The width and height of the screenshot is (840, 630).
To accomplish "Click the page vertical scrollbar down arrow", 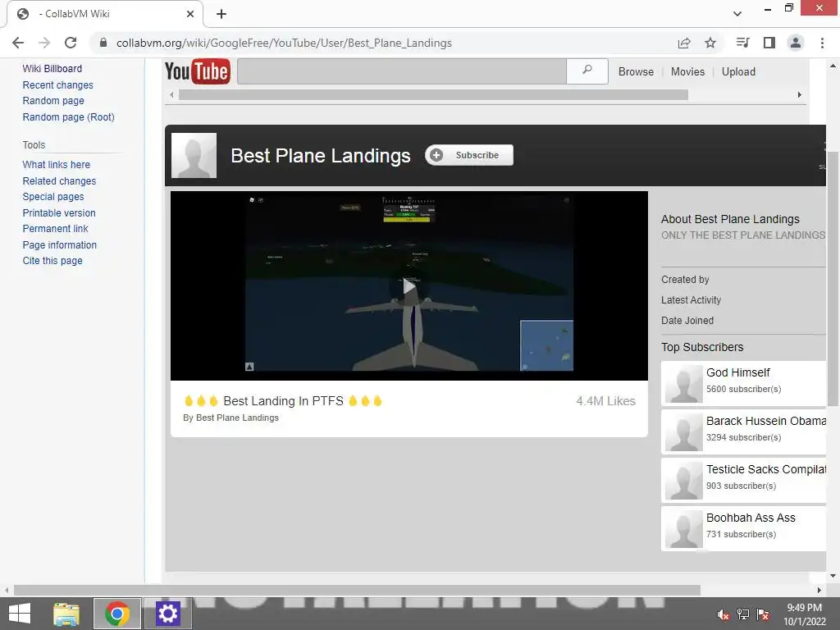I will coord(833,577).
